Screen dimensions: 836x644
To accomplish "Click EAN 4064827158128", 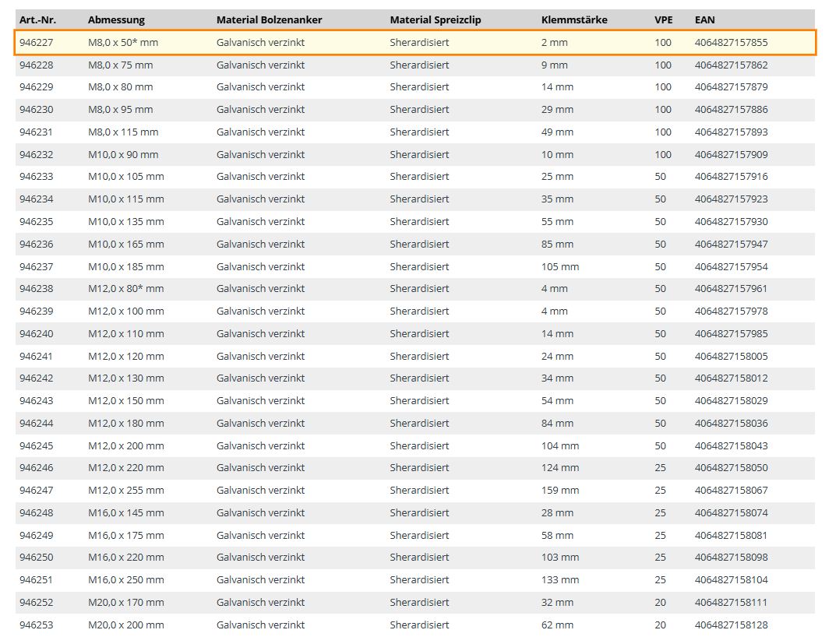I will (x=731, y=625).
